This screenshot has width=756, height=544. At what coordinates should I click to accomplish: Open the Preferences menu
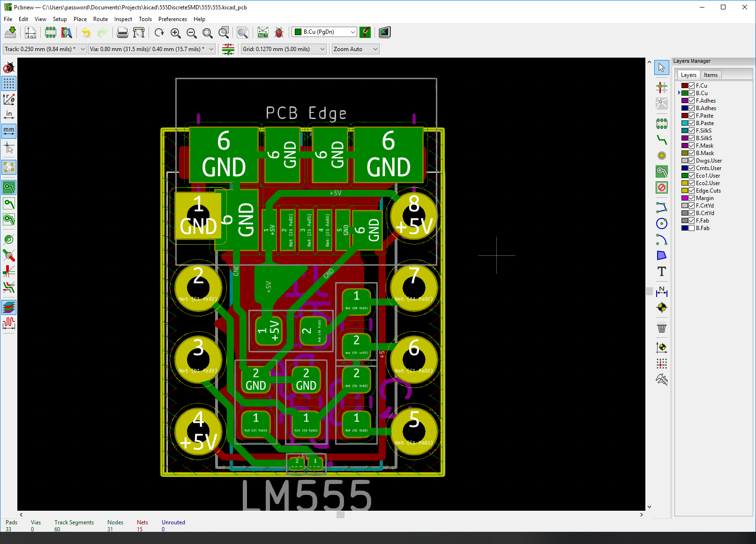click(x=172, y=19)
